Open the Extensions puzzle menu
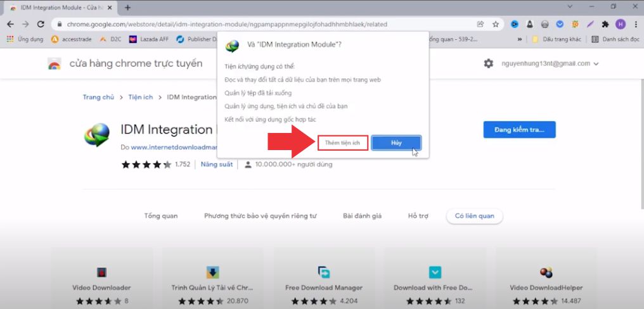This screenshot has width=644, height=309. pos(605,24)
